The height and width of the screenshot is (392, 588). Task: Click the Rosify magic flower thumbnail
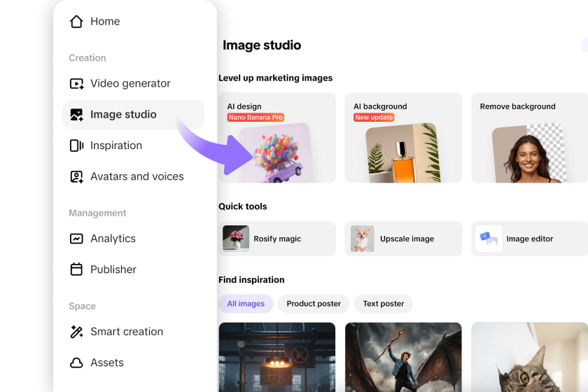click(236, 238)
